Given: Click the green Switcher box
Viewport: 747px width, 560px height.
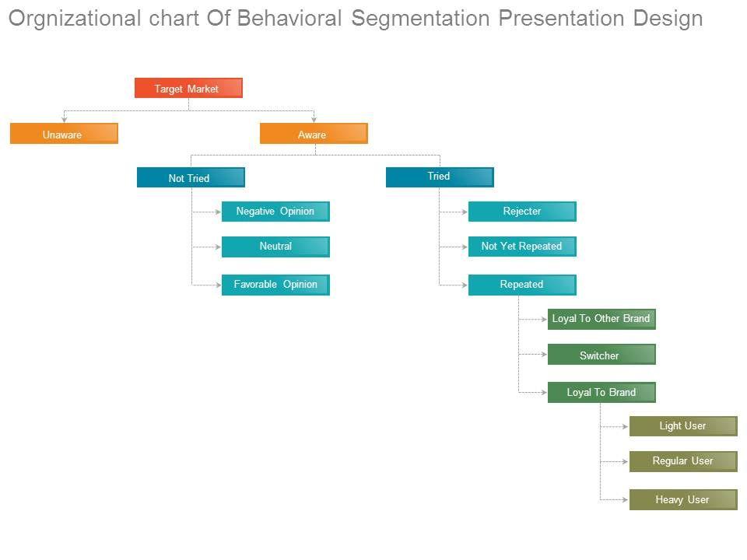Looking at the screenshot, I should click(601, 355).
